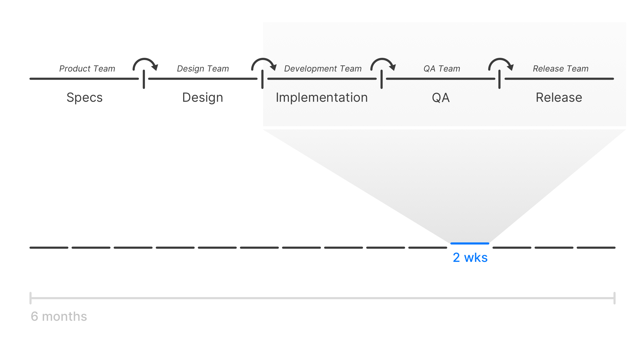Click the blue "2 wks" label

coord(470,258)
